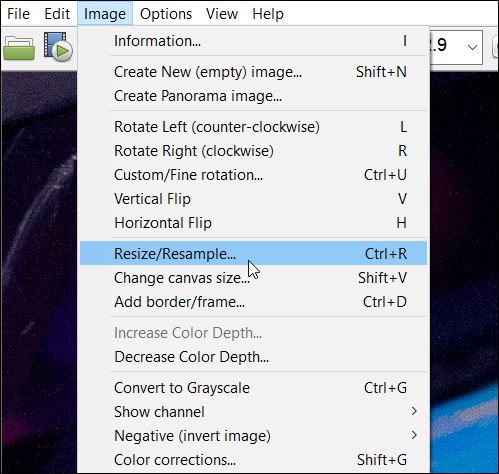
Task: Select Create New (empty) image
Action: (253, 72)
